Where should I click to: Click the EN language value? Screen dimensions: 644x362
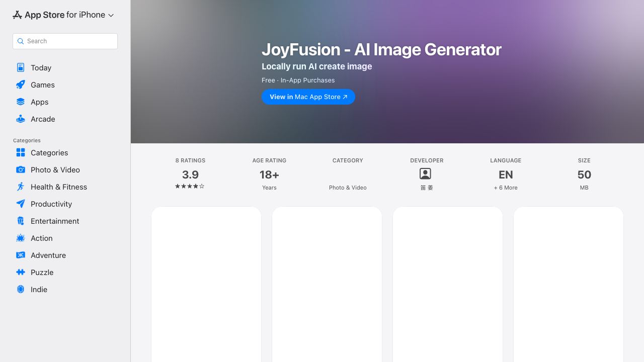pyautogui.click(x=506, y=174)
